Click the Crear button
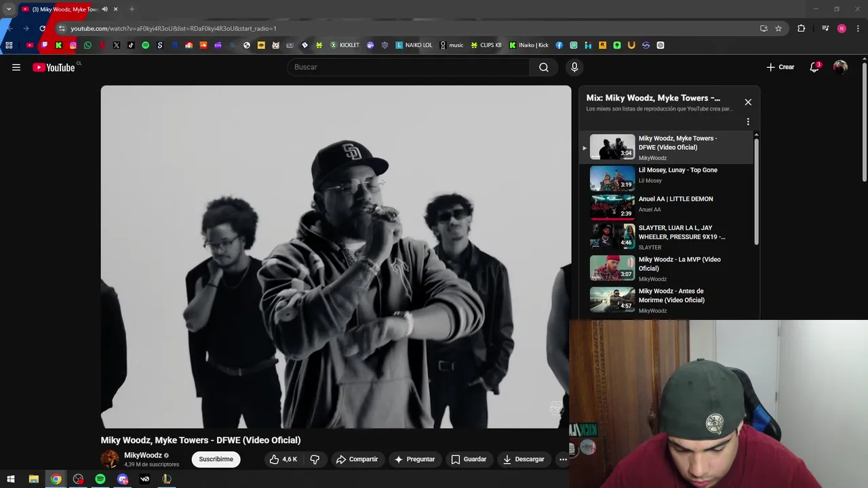Screen dimensions: 868x488 [x=781, y=67]
